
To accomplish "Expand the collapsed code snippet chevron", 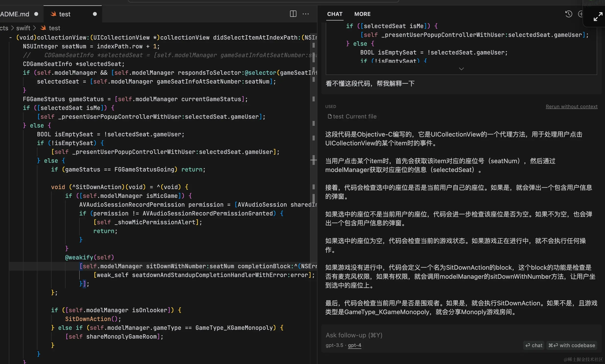I will (461, 69).
